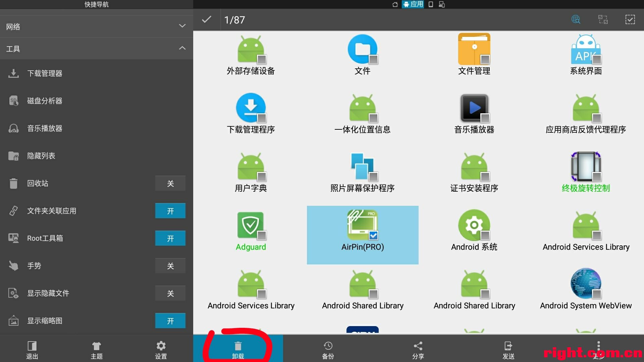Switch to the rightmost device tab icon at top
Viewport: 644px width, 362px height.
[x=442, y=4]
